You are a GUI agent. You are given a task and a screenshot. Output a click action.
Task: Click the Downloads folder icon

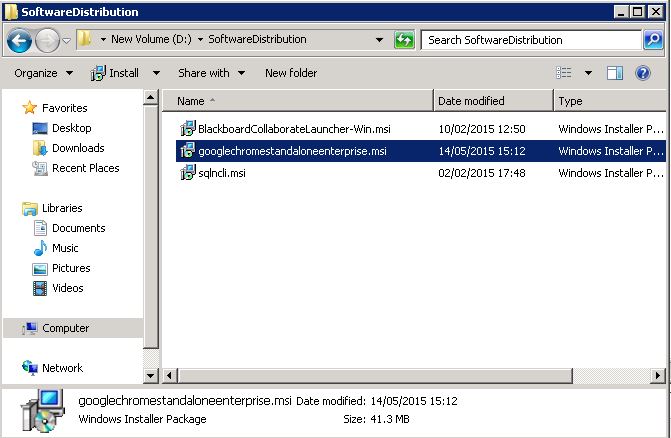pos(40,148)
